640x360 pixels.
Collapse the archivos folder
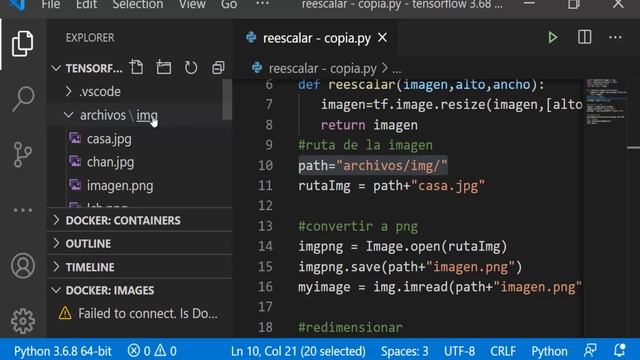(103, 116)
